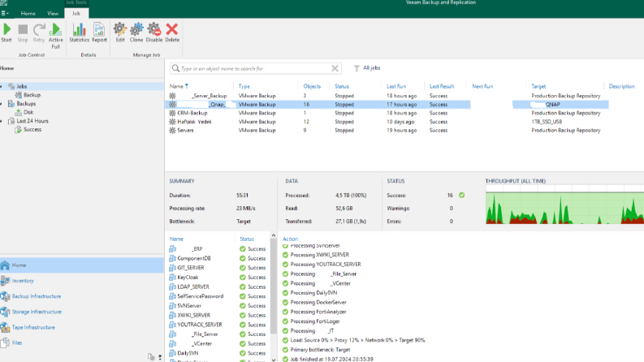Viewport: 644px width, 362px height.
Task: Sort jobs by Description column
Action: tap(621, 86)
